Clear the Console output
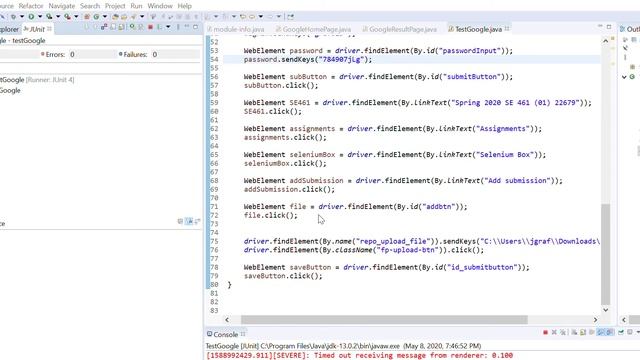The image size is (640, 360). (x=574, y=332)
